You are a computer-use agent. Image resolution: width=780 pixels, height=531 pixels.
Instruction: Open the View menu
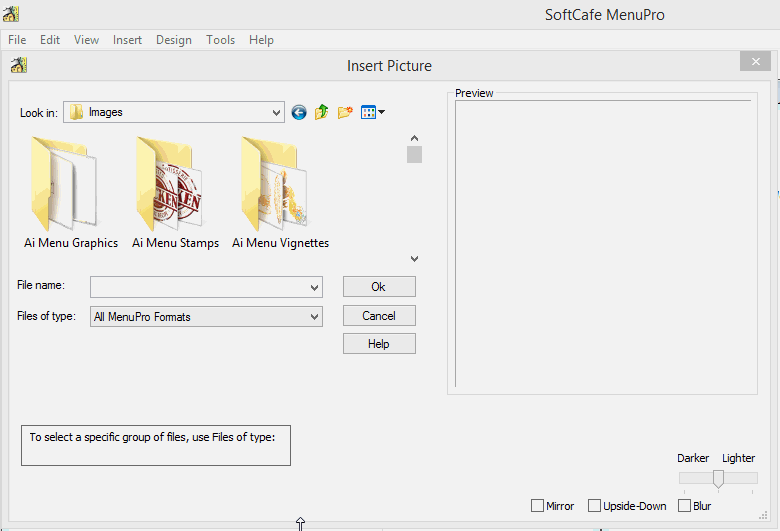point(86,40)
